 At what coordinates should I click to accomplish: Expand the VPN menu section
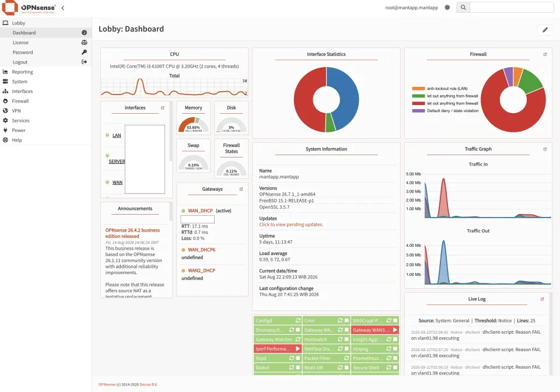[x=45, y=111]
